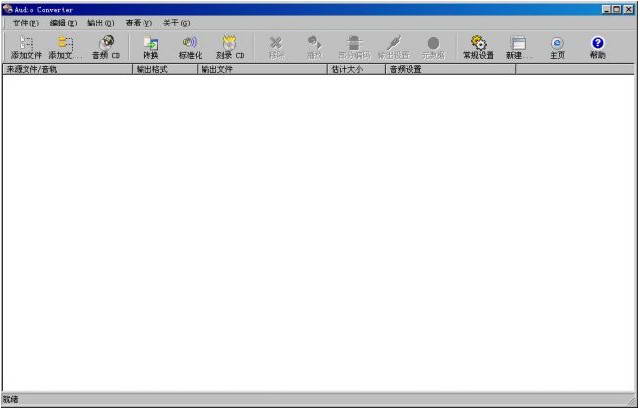
Task: Click the 估计大小 column header
Action: [x=357, y=69]
